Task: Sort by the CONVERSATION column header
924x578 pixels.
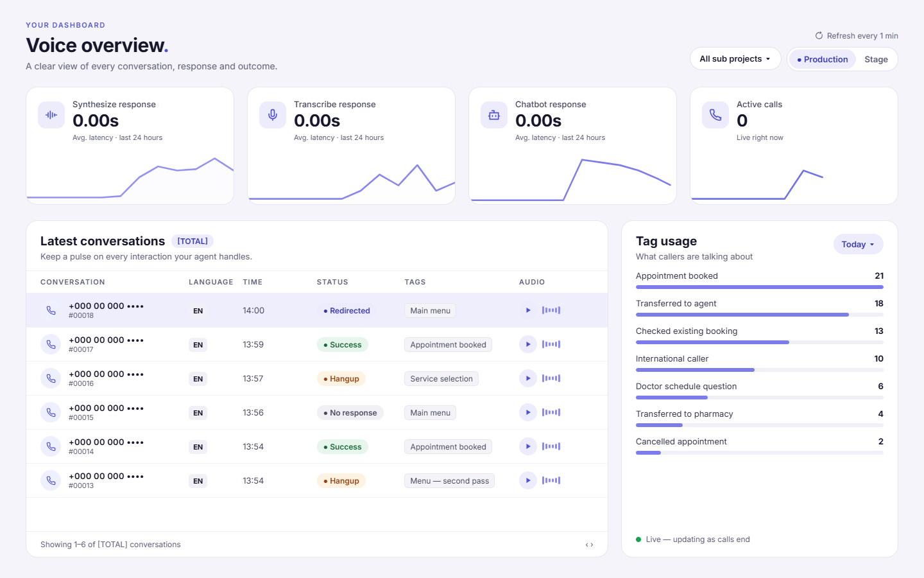Action: (73, 282)
